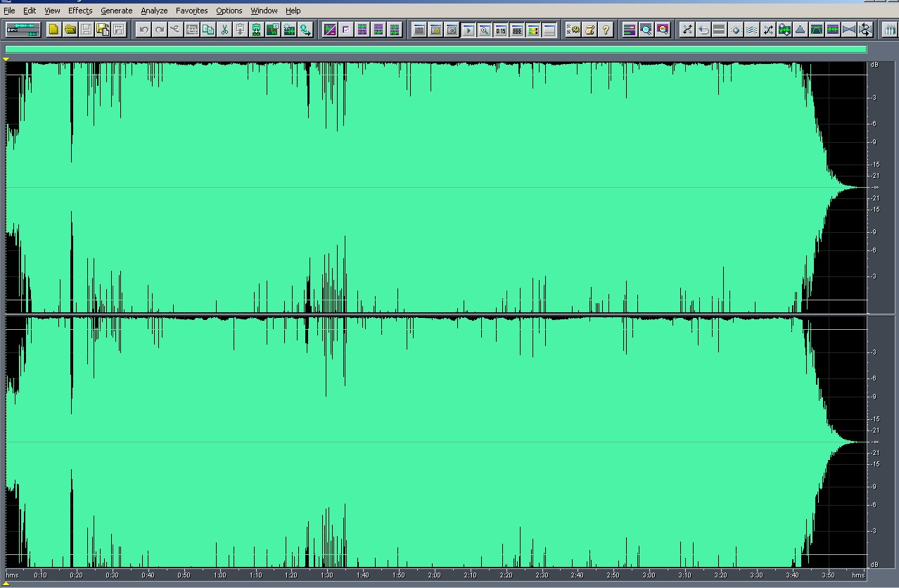Image resolution: width=899 pixels, height=588 pixels.
Task: Toggle the time display window icon showing 0:15
Action: click(x=500, y=30)
